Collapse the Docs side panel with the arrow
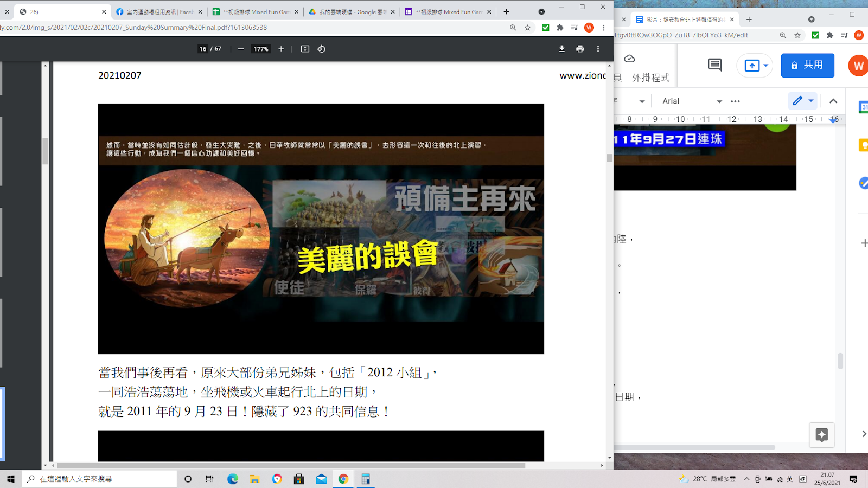The image size is (868, 488). coord(864,434)
